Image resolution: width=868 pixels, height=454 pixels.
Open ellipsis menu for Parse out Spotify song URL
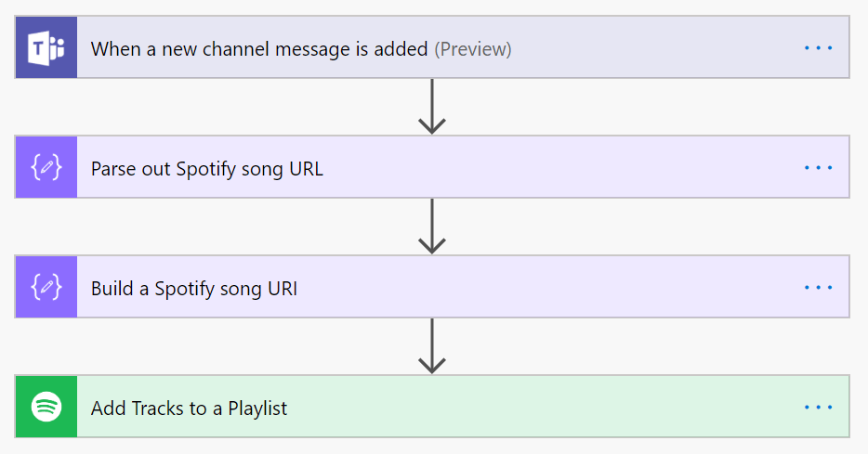[818, 168]
